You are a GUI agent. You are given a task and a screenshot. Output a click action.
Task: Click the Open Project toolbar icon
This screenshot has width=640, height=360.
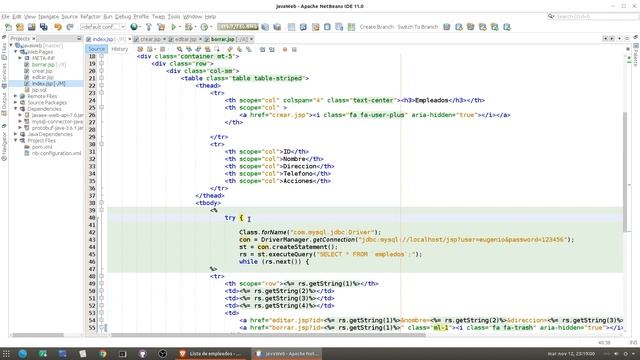[31, 27]
